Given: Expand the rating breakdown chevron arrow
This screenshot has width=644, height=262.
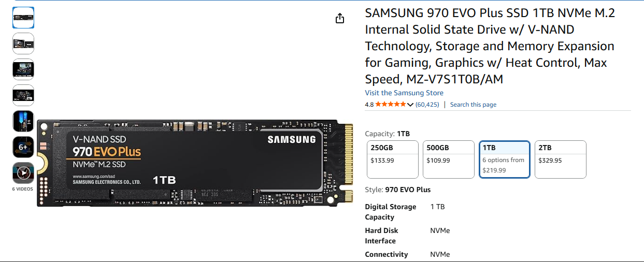Looking at the screenshot, I should pyautogui.click(x=410, y=105).
